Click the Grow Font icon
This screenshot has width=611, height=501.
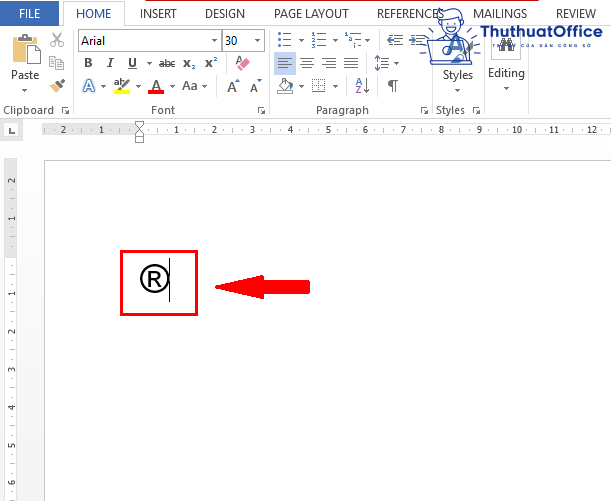pos(233,87)
